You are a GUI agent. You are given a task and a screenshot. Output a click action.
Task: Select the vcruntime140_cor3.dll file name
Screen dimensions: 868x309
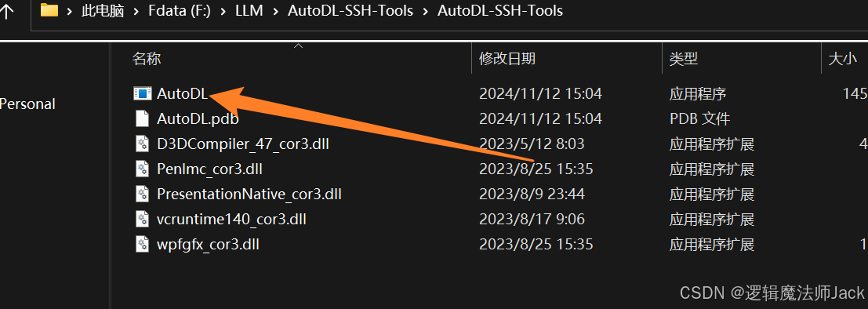(x=231, y=220)
